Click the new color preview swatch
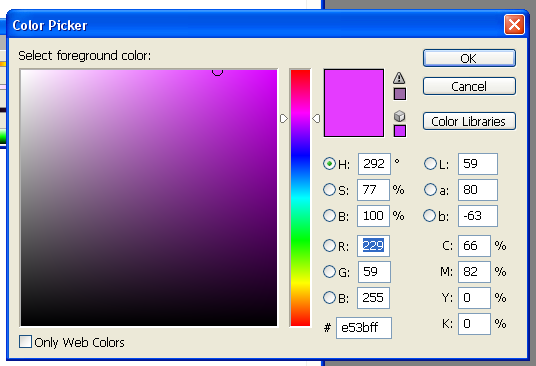This screenshot has width=536, height=366. tap(354, 103)
